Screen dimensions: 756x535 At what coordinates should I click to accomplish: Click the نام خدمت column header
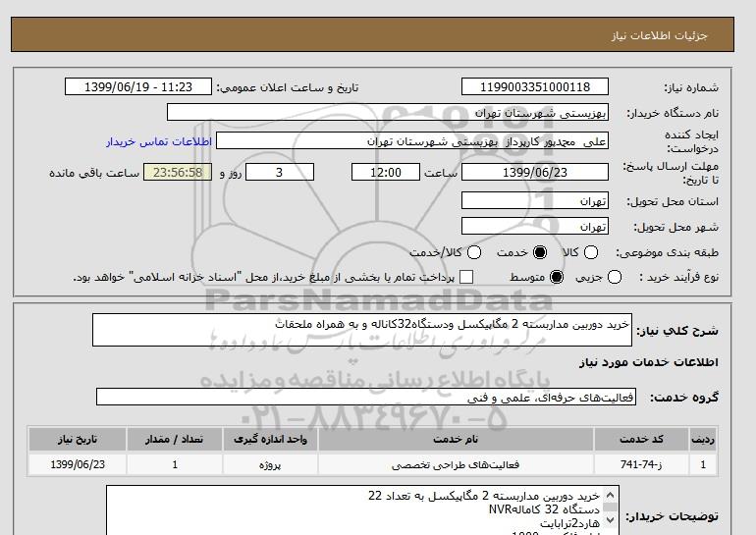456,439
